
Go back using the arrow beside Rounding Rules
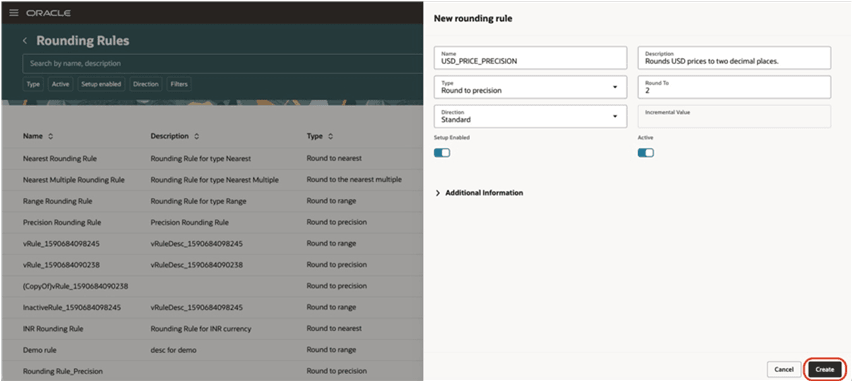tap(25, 41)
